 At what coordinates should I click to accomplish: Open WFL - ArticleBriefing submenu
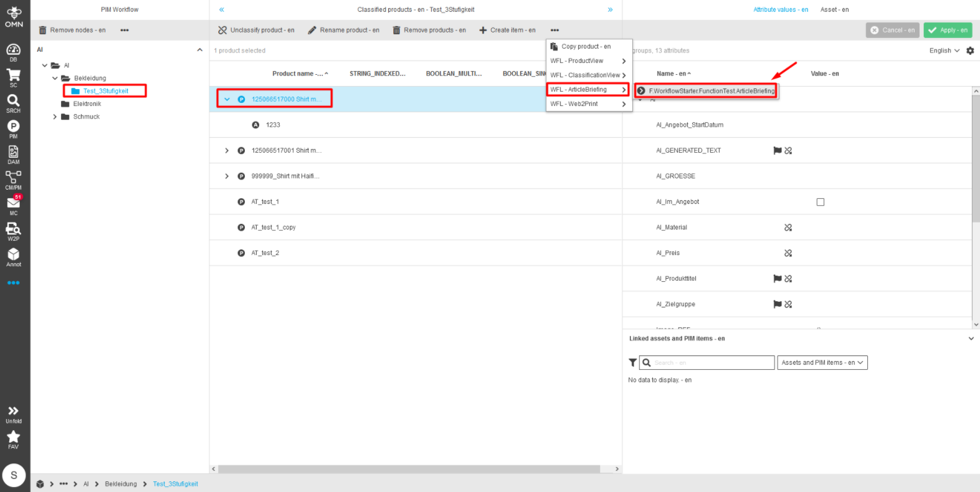coord(588,90)
